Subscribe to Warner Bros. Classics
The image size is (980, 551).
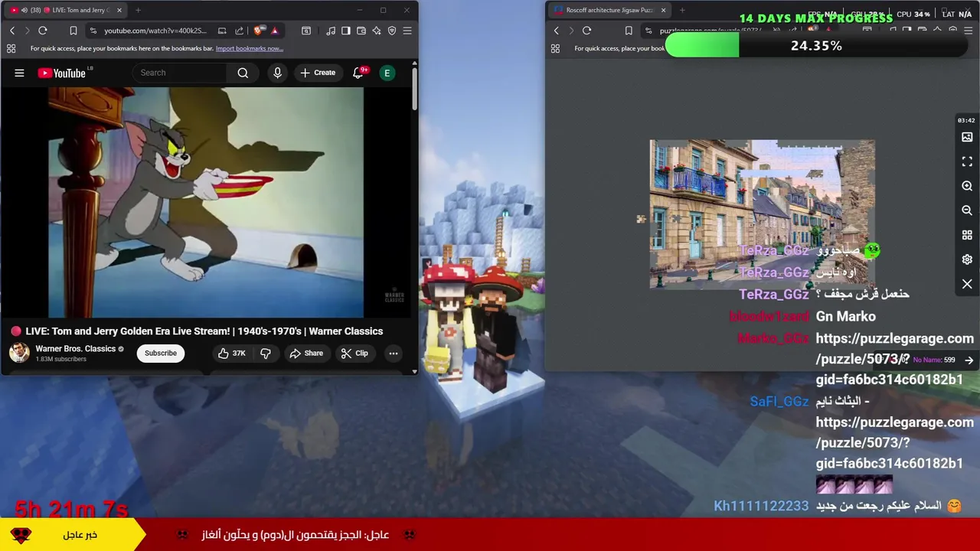(x=161, y=353)
